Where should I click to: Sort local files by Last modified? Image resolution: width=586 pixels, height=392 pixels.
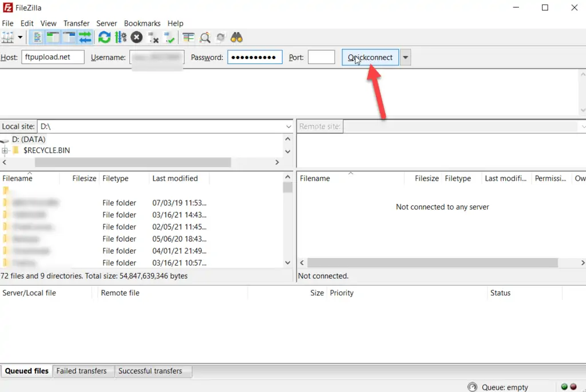click(x=179, y=178)
